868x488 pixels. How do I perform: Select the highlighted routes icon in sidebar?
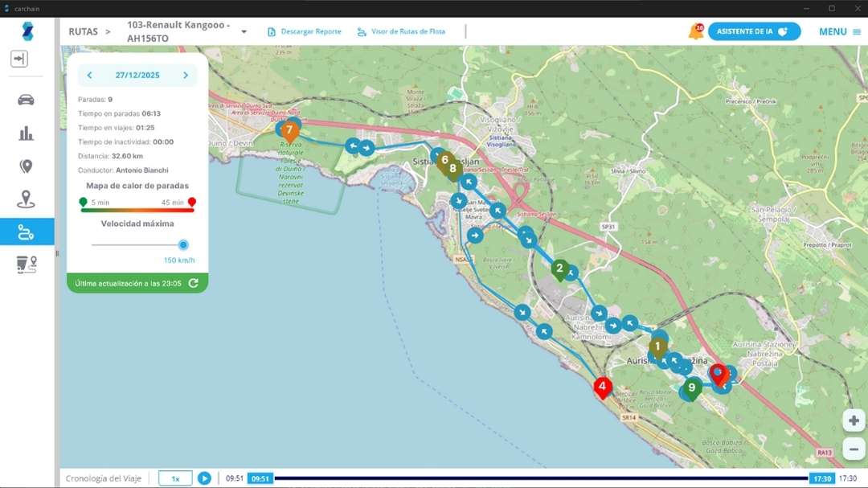coord(27,232)
